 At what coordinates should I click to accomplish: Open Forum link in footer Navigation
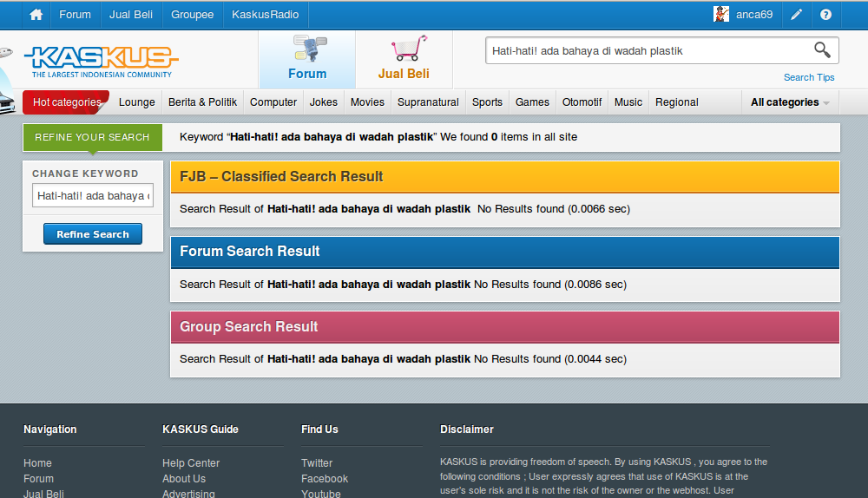click(39, 479)
